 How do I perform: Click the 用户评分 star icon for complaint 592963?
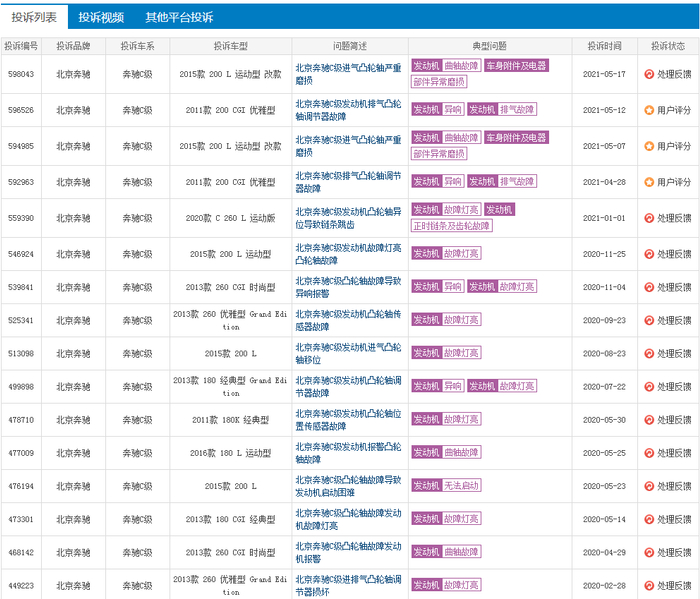[649, 182]
